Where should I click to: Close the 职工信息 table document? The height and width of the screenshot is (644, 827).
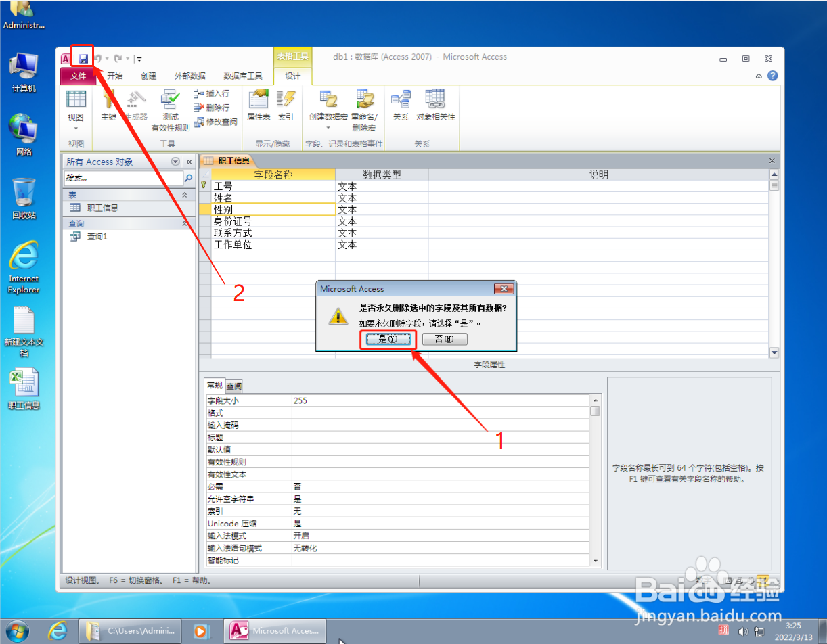(x=772, y=161)
